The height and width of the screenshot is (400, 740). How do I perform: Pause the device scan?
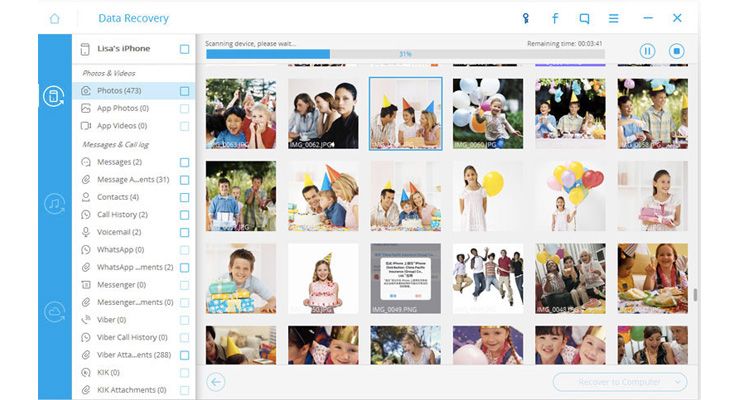click(647, 51)
